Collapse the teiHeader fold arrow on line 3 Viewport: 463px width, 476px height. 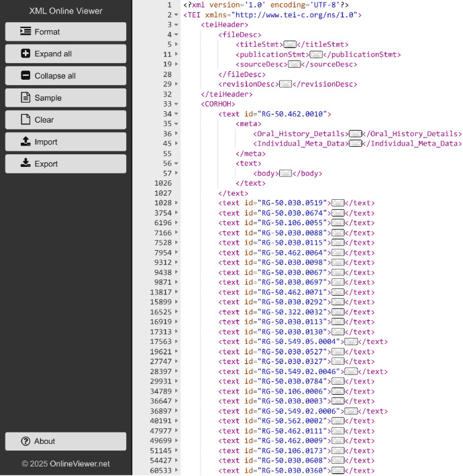tap(176, 25)
